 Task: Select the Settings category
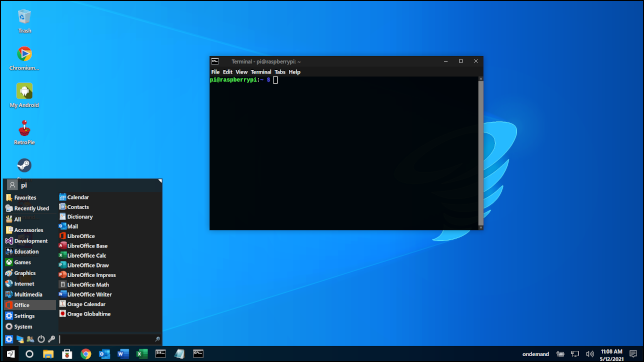(x=30, y=316)
